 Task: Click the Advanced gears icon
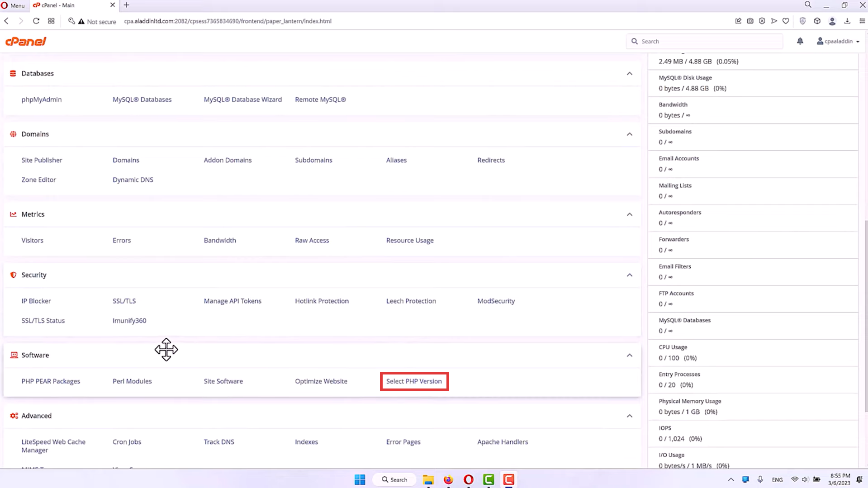(x=14, y=416)
